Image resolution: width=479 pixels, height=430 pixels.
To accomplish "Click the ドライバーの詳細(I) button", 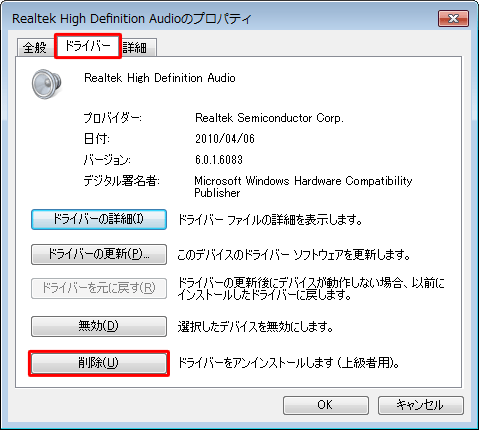I will click(x=99, y=219).
